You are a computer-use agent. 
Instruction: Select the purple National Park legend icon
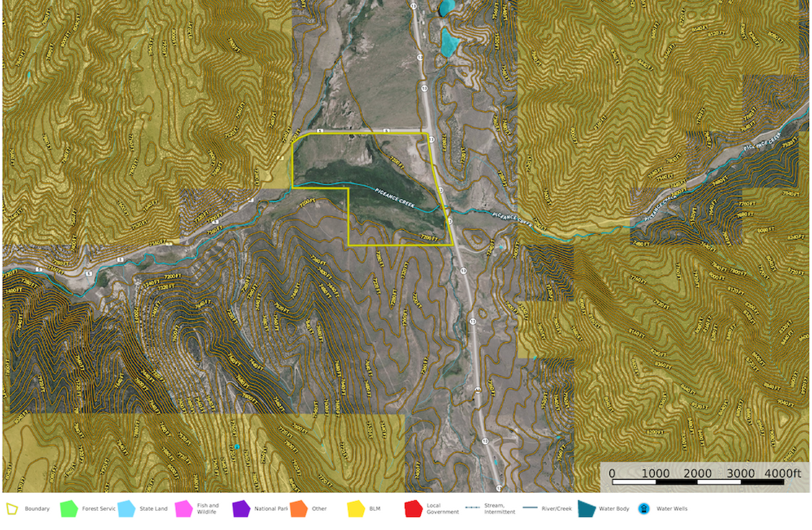point(241,509)
